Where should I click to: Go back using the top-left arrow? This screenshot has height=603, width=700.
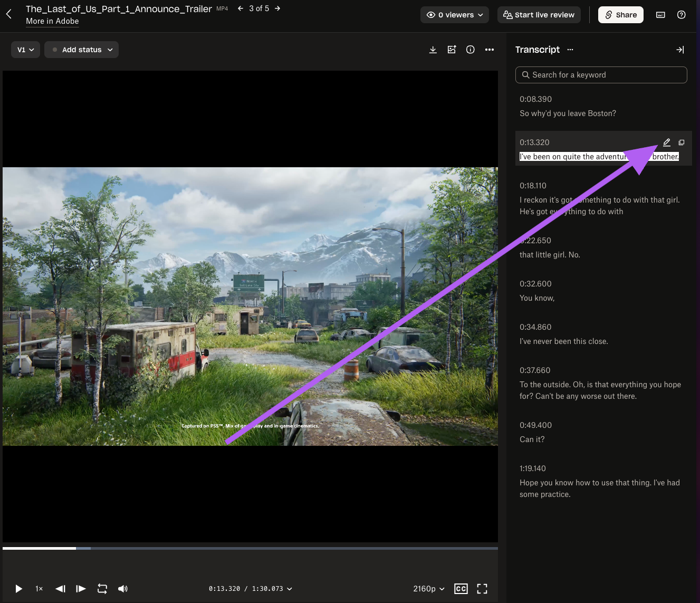click(9, 14)
